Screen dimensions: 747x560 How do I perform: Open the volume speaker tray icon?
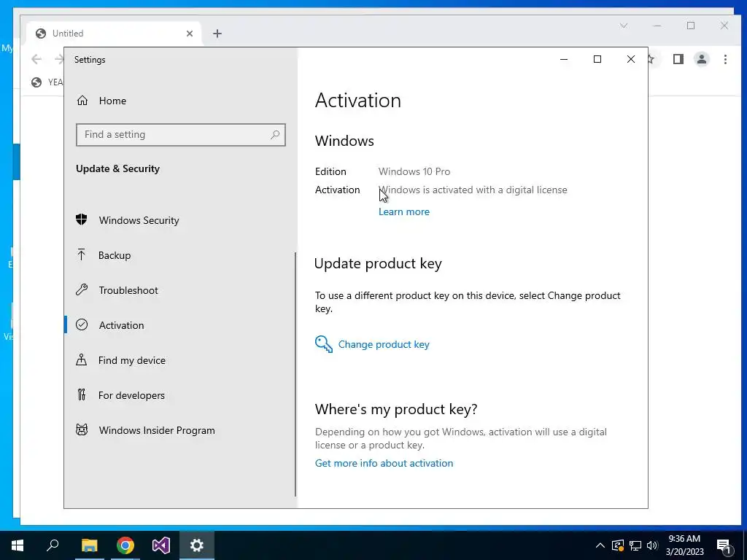[x=653, y=545]
